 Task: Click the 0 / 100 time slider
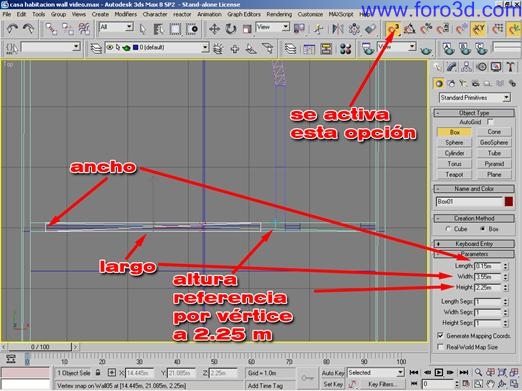coord(40,347)
